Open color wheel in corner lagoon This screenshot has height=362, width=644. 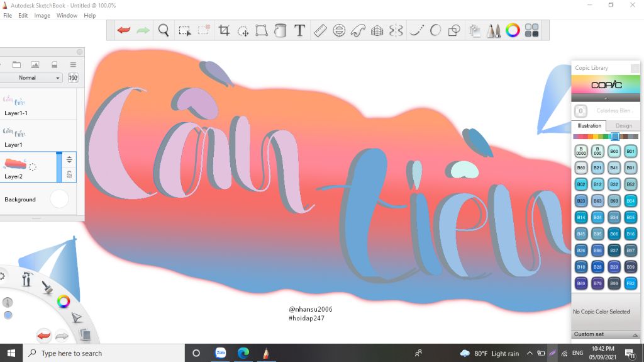pyautogui.click(x=64, y=302)
